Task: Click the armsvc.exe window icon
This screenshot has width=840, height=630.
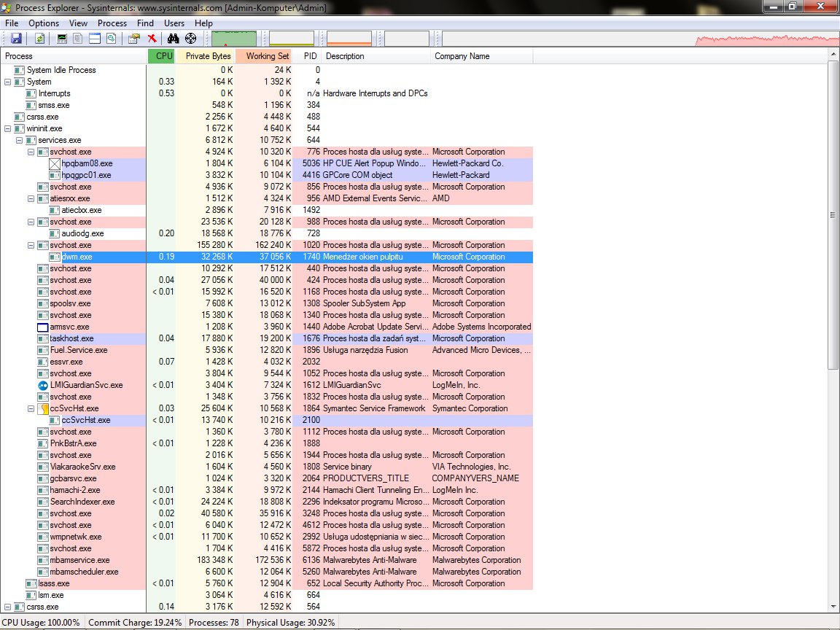Action: point(43,327)
